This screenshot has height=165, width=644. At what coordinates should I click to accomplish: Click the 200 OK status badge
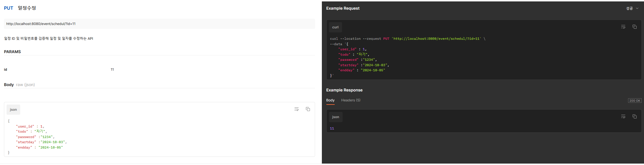[635, 101]
